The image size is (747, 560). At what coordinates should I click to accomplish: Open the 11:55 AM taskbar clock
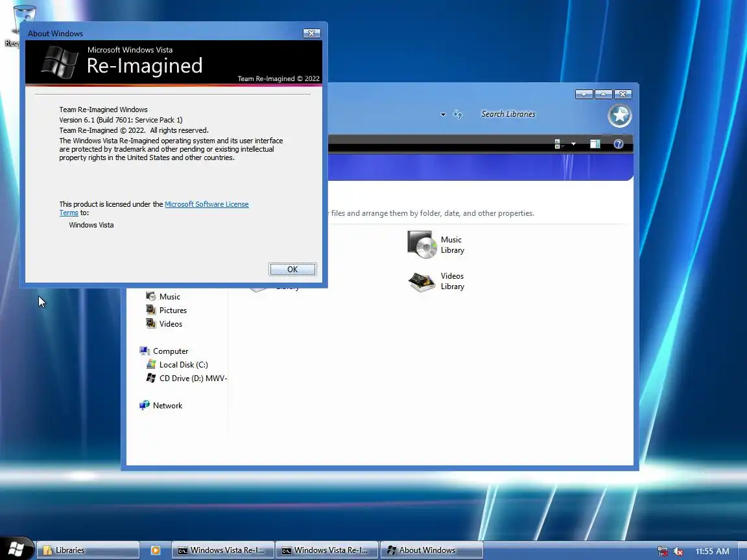click(712, 551)
